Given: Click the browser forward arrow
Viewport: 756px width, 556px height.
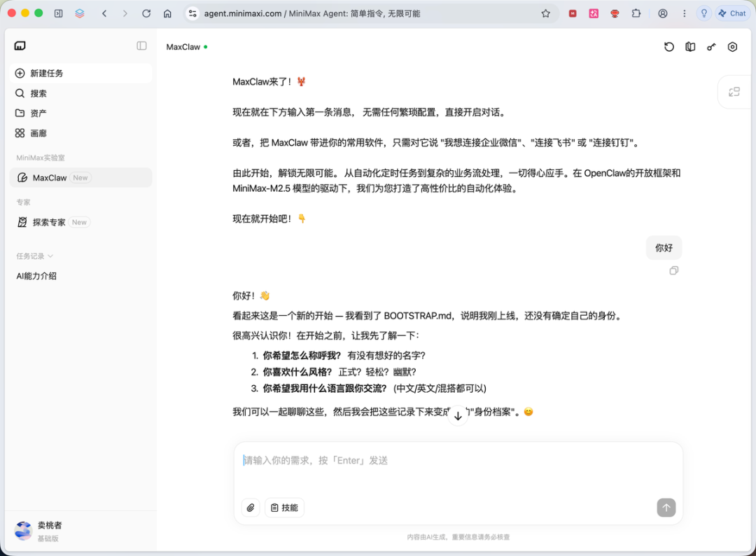Looking at the screenshot, I should (x=125, y=13).
